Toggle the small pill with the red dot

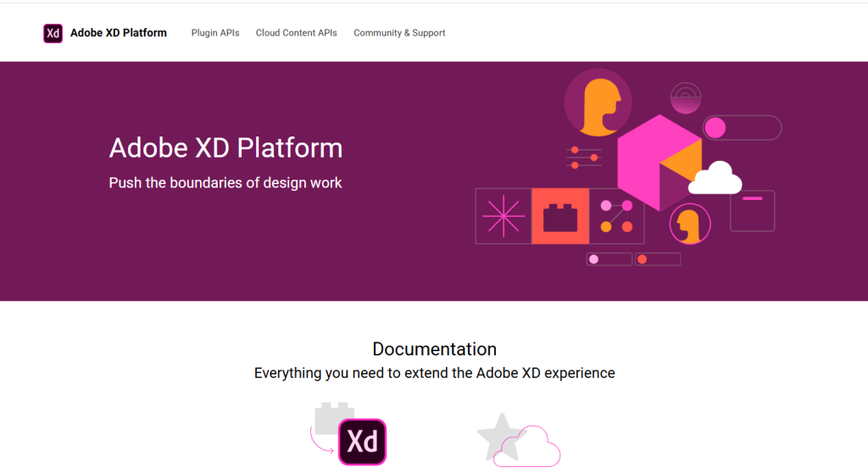click(x=658, y=259)
